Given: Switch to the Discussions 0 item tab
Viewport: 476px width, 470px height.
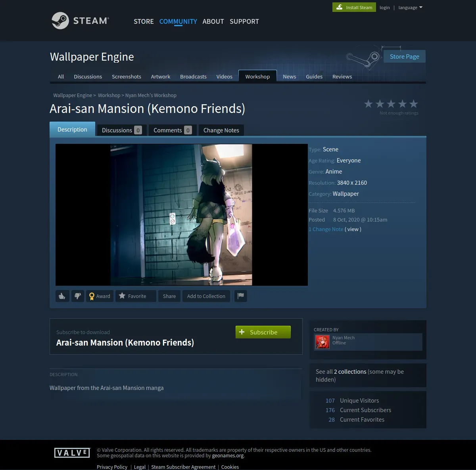Looking at the screenshot, I should click(122, 130).
